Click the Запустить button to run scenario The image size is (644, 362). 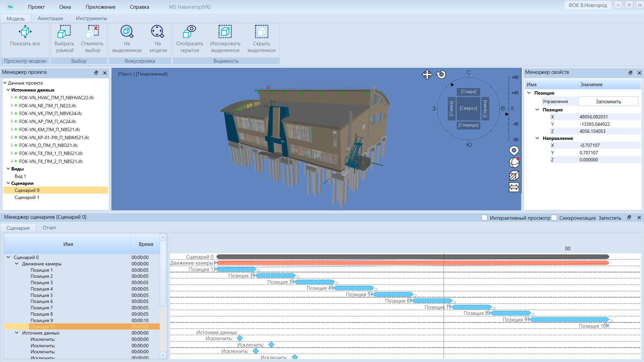(x=609, y=218)
